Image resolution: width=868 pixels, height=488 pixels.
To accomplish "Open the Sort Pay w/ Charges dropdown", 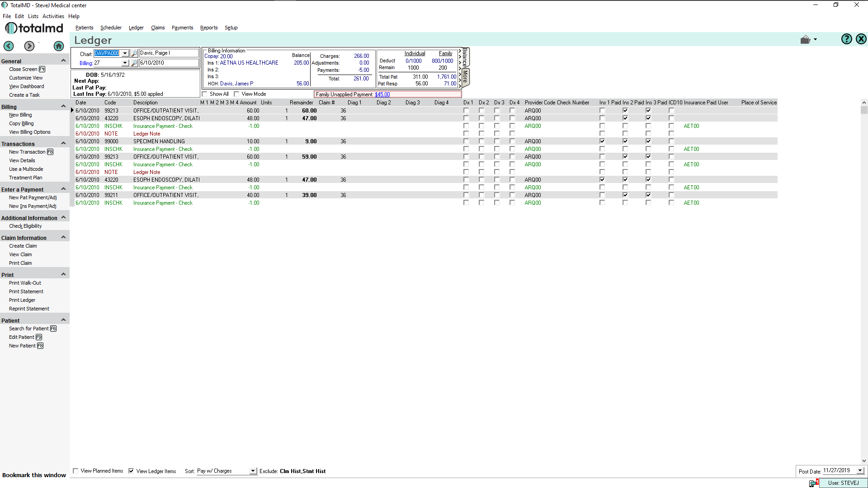I will point(253,471).
